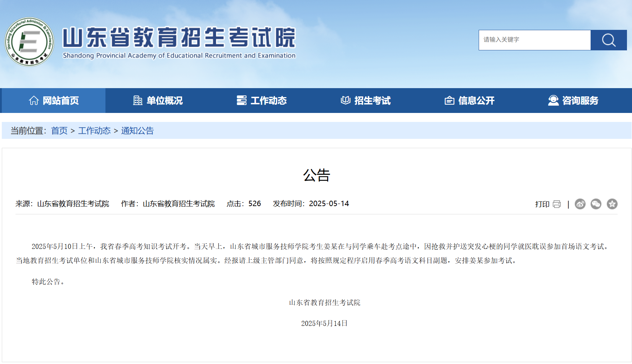
Task: Click the book icon beside 招生考试
Action: (x=346, y=100)
